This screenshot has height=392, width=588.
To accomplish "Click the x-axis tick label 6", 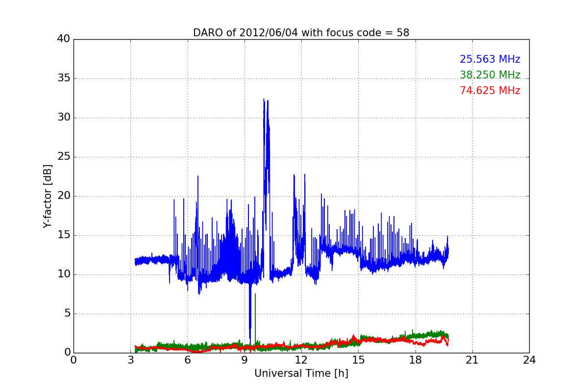I will 188,360.
